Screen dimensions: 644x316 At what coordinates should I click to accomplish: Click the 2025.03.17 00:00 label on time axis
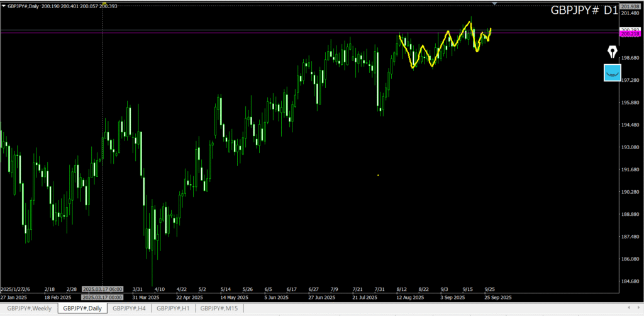(103, 297)
